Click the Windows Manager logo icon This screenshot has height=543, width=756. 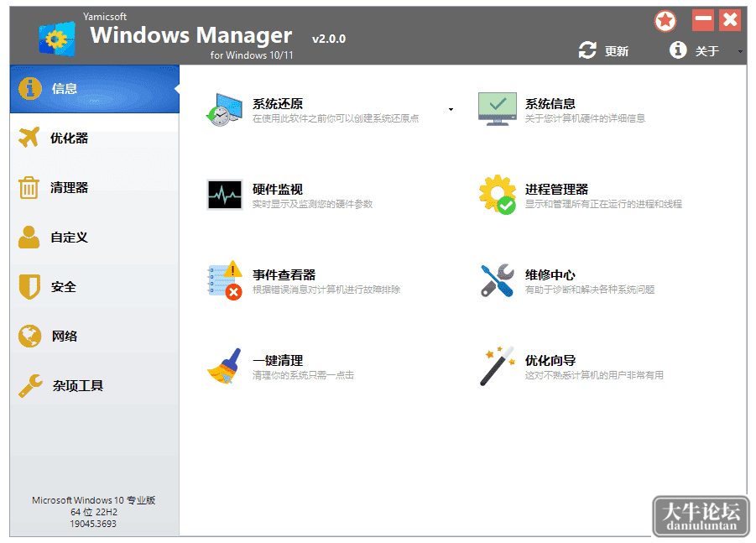57,39
